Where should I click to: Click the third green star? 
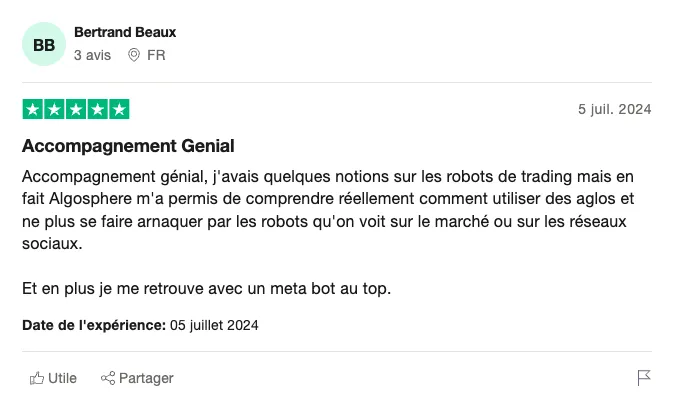(76, 109)
